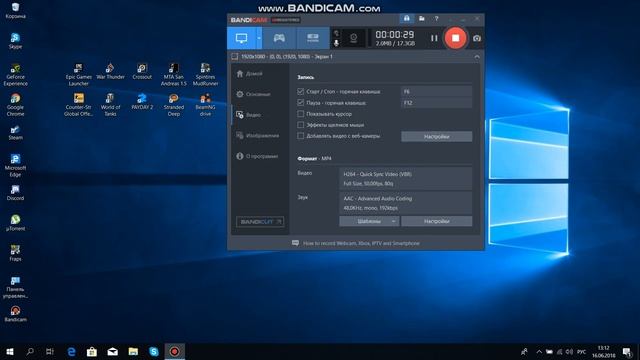Select Counter-Strike Global Offensive desktop icon

pos(78,105)
